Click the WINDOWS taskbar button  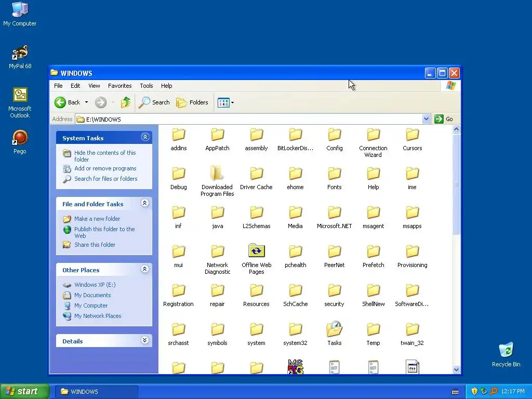click(96, 392)
